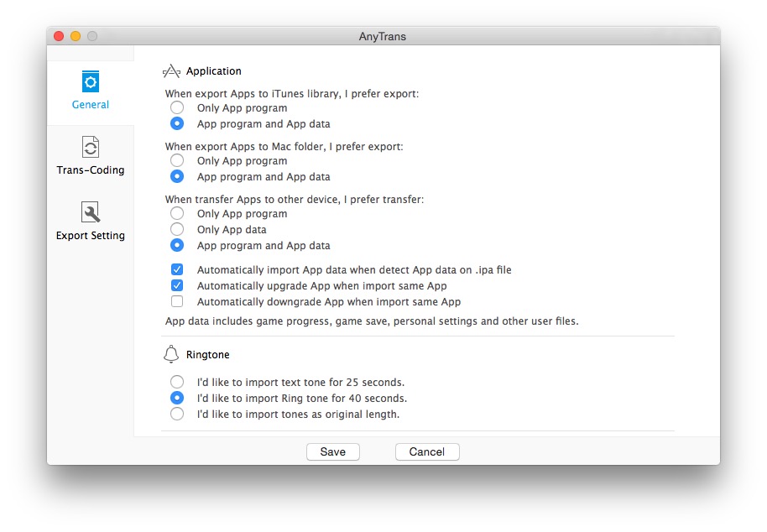767x532 pixels.
Task: Select Only App data for device transfer
Action: coord(177,229)
